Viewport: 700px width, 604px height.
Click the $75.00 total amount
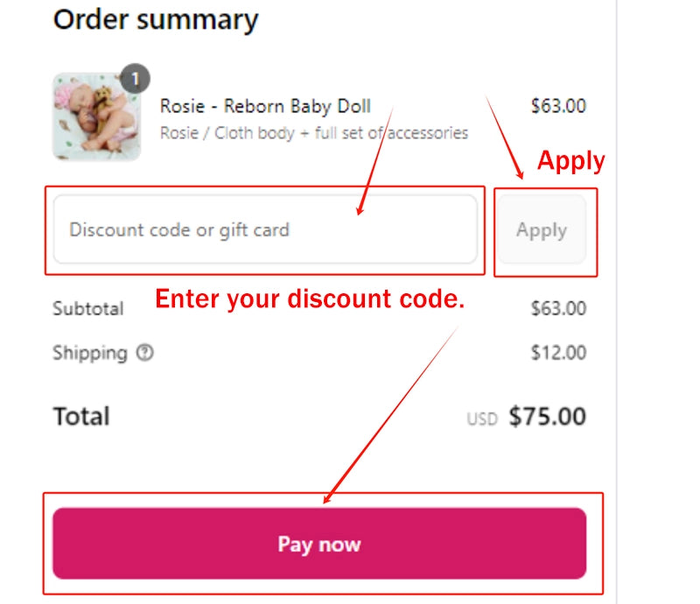[547, 416]
